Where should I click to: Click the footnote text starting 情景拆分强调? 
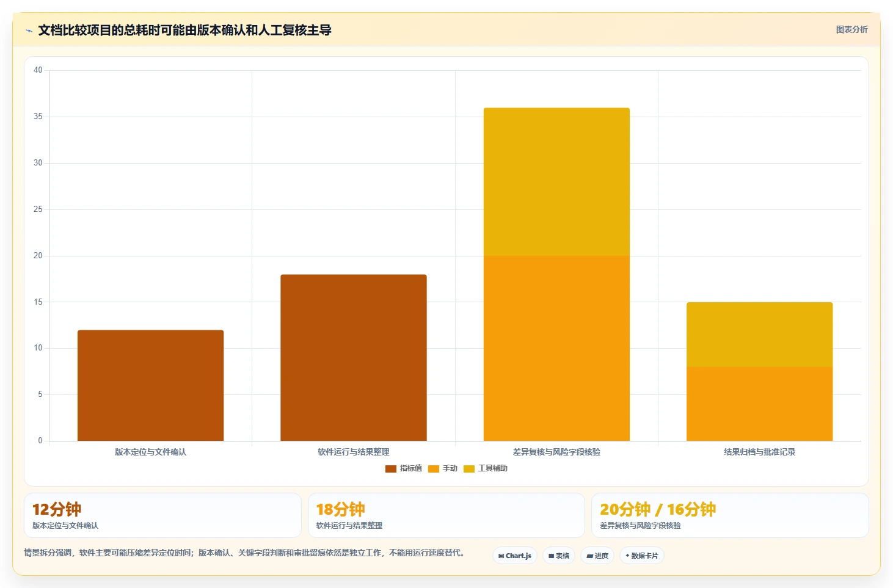tap(246, 553)
